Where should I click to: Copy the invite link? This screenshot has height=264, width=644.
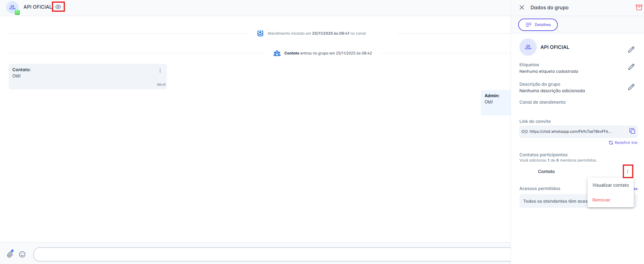point(632,131)
